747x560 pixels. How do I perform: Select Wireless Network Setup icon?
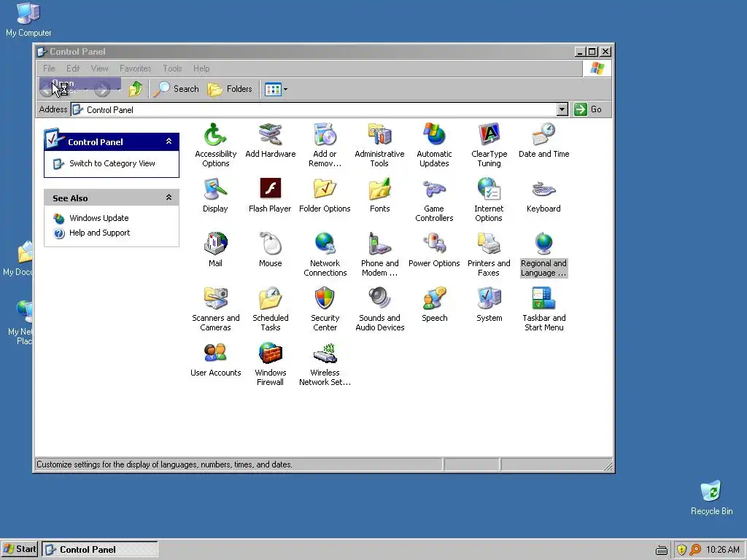(325, 365)
